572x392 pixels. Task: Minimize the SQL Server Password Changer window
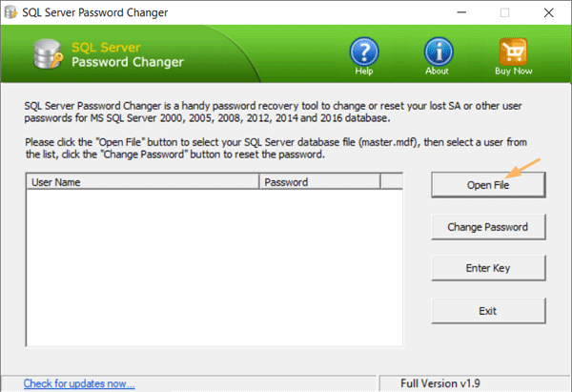[461, 12]
